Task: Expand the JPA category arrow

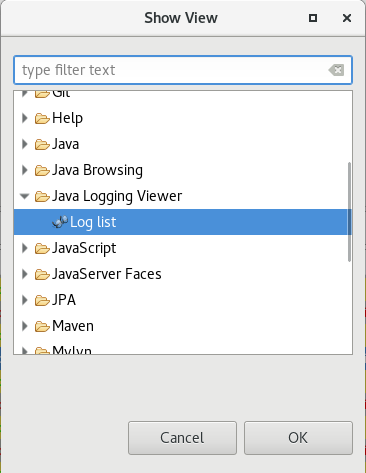Action: tap(24, 300)
